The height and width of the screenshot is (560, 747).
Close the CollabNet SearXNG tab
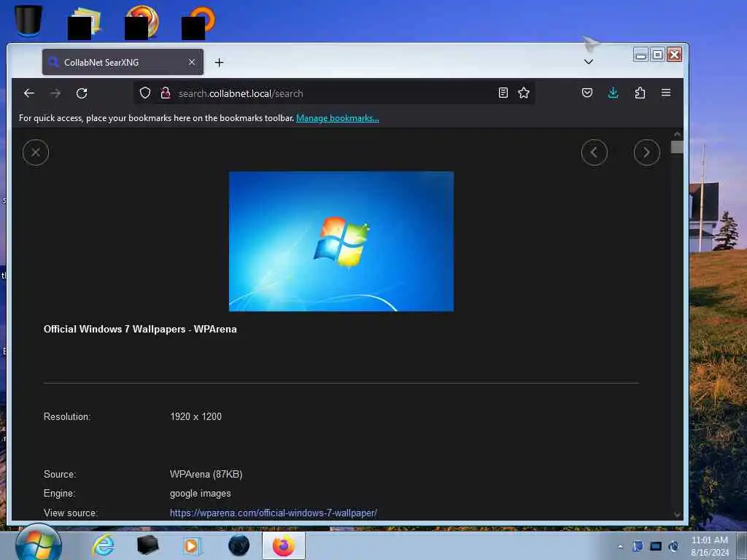[192, 63]
